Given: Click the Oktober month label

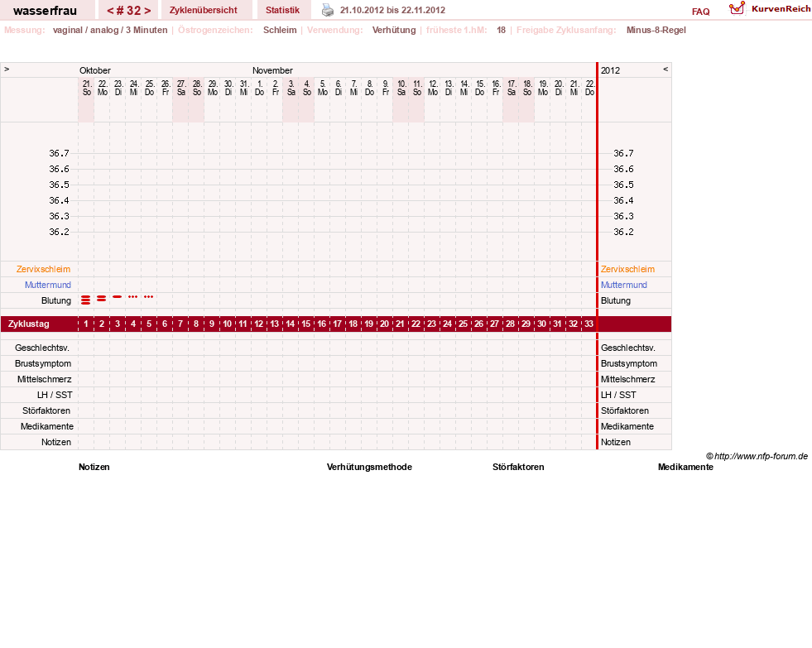Looking at the screenshot, I should tap(94, 70).
